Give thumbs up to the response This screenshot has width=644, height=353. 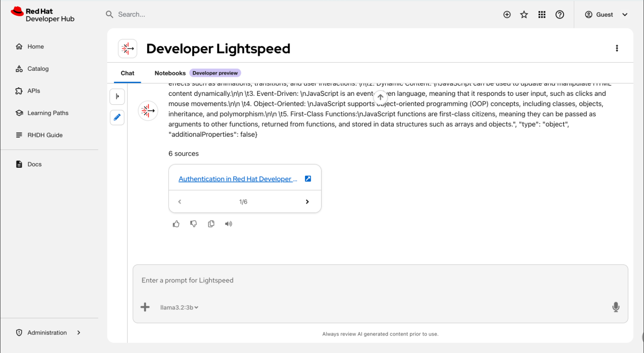pyautogui.click(x=176, y=224)
